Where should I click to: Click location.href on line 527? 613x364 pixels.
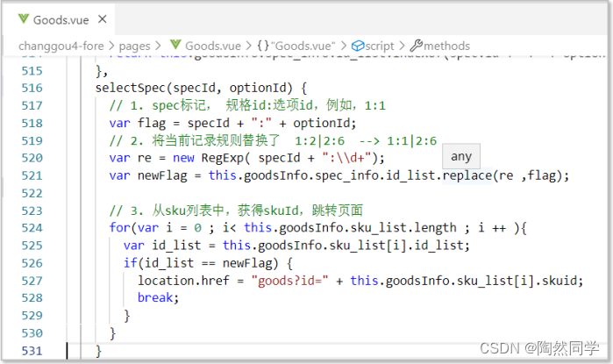click(x=183, y=281)
